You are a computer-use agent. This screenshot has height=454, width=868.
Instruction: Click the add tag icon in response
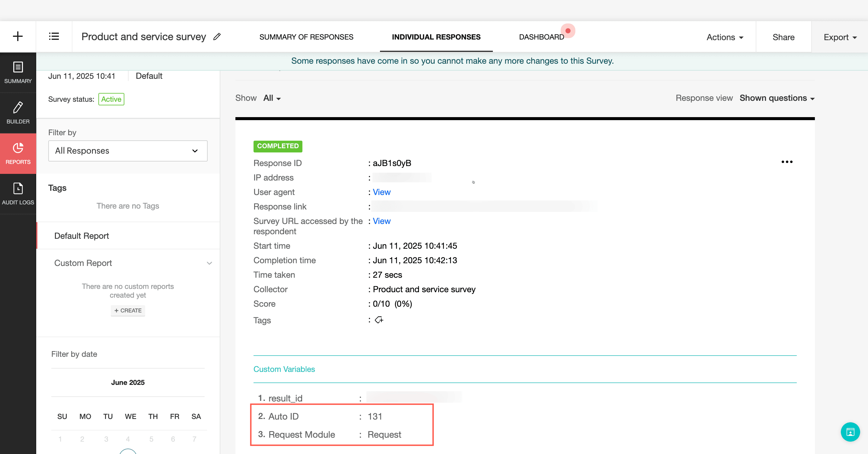click(x=379, y=320)
